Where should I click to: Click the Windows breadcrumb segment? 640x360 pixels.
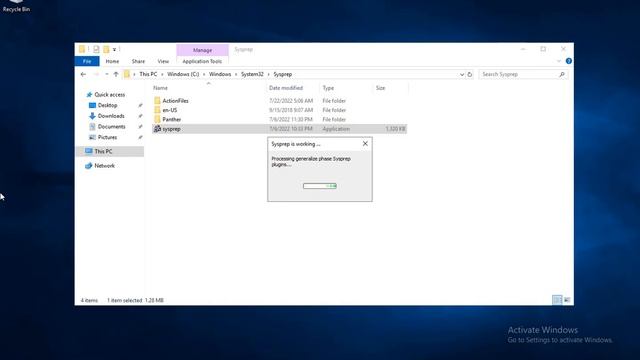pos(220,74)
